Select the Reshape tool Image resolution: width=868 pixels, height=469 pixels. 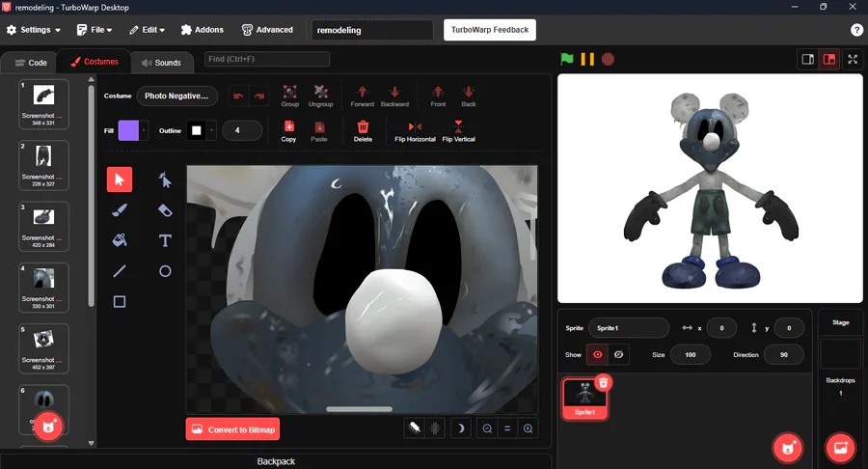point(165,179)
